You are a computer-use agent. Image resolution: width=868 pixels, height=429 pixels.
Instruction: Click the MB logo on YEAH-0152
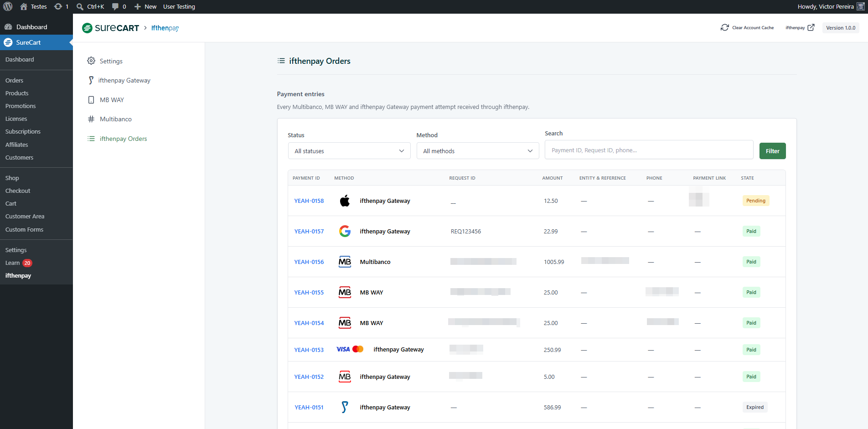[345, 377]
